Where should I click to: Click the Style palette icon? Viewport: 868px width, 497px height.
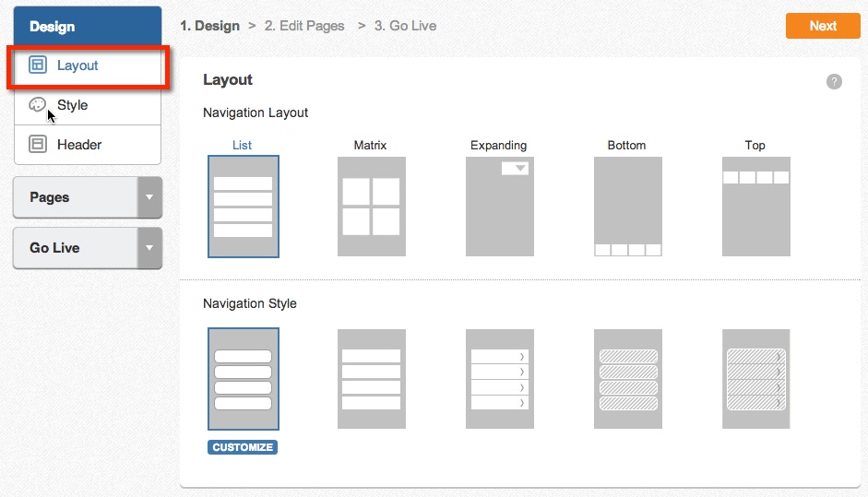[38, 104]
